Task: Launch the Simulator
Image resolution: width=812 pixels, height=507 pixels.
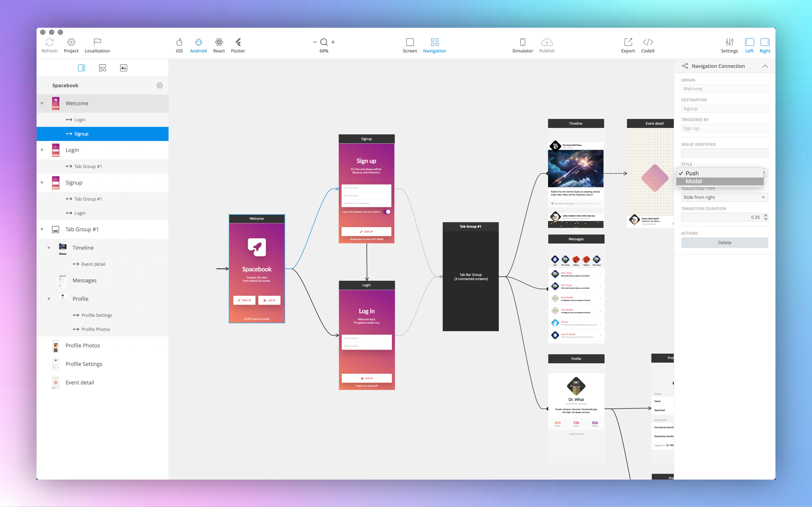Action: coord(522,42)
